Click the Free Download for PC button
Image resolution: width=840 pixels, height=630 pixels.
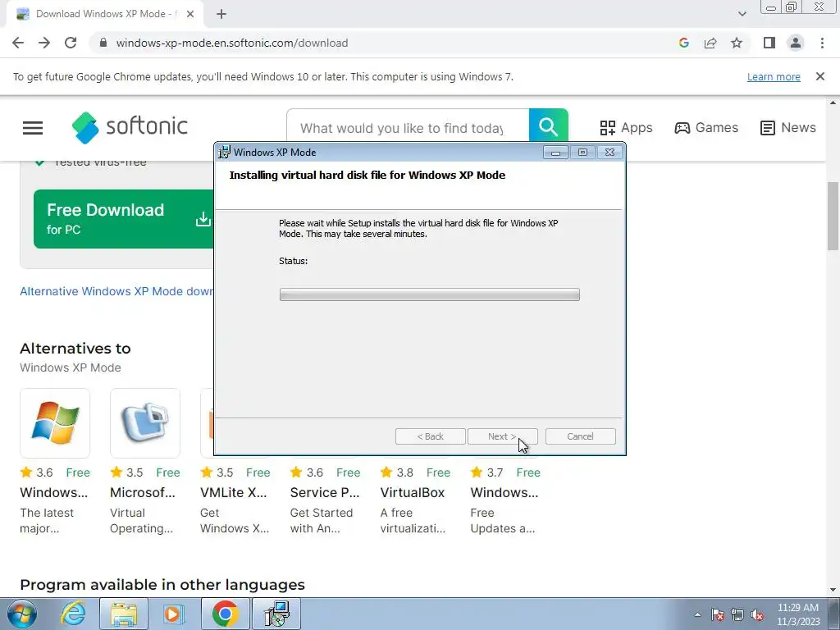[x=124, y=218]
